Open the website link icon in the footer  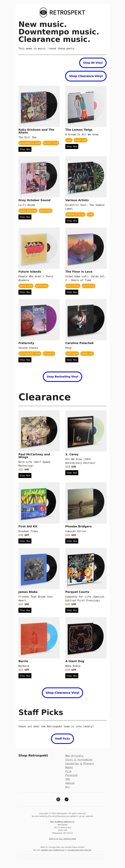(66, 799)
